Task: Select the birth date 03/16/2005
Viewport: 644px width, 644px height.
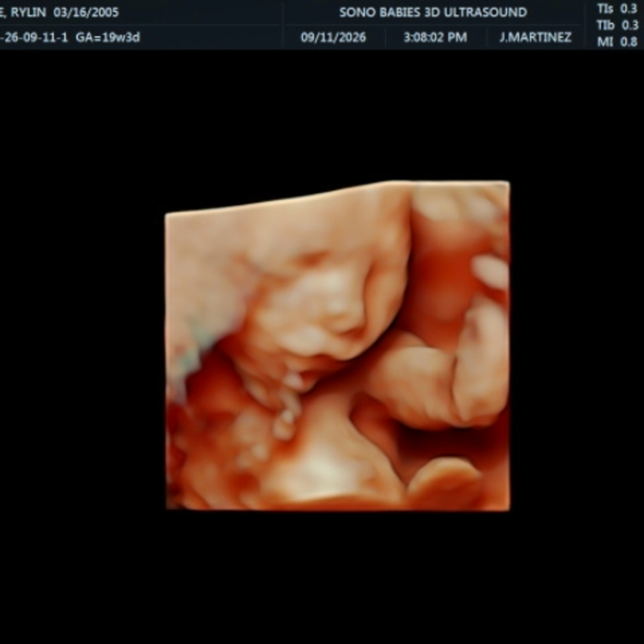Action: click(86, 13)
